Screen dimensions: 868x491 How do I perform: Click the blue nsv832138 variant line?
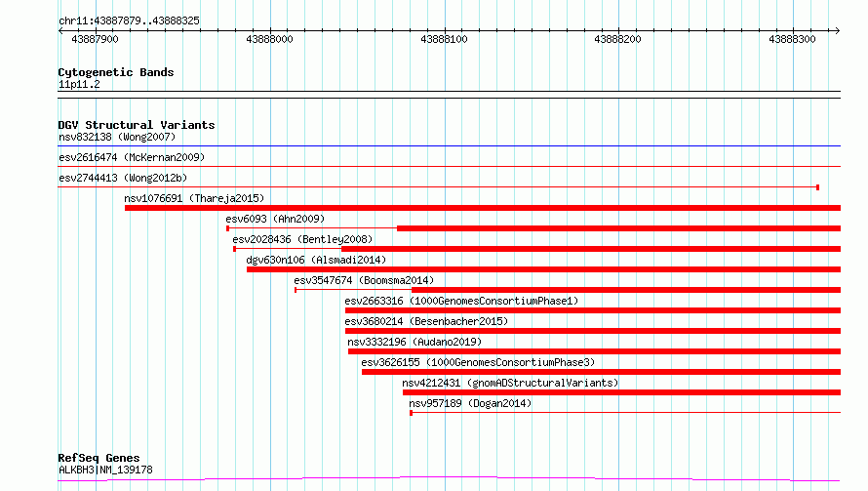click(449, 145)
